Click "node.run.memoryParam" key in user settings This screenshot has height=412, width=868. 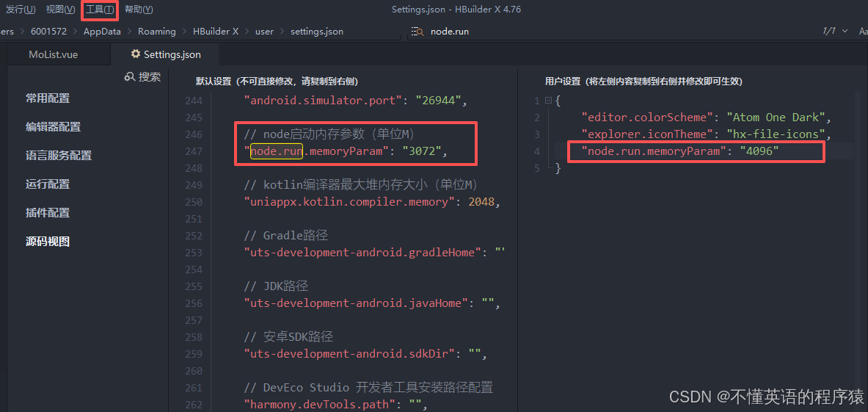click(x=654, y=151)
